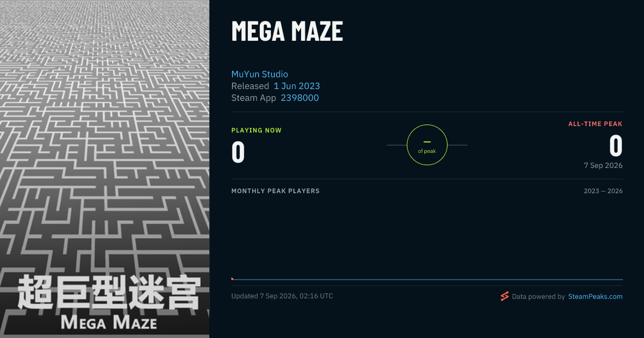Click the Chinese title text on cover
644x338 pixels.
point(108,293)
